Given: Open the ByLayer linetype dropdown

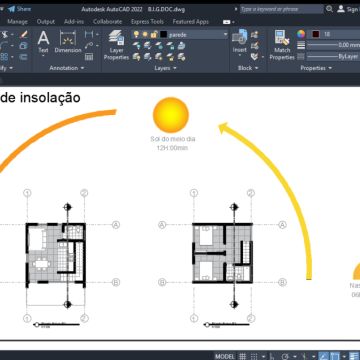Looking at the screenshot, I should point(333,57).
